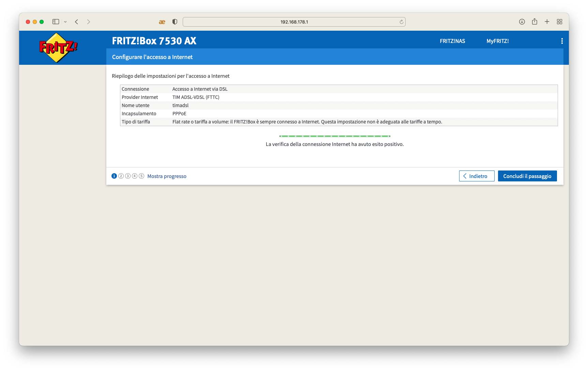Image resolution: width=588 pixels, height=371 pixels.
Task: Click the ae extension icon
Action: pyautogui.click(x=162, y=22)
